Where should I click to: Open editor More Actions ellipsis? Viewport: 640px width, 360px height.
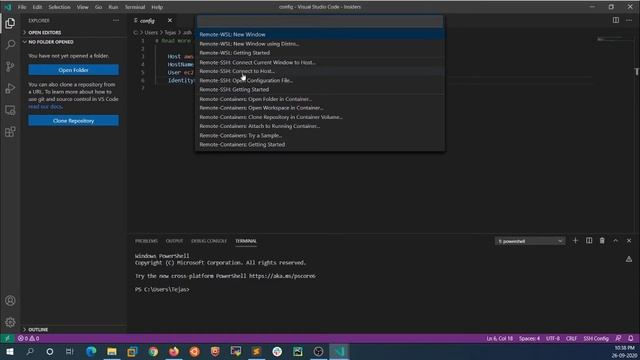629,20
